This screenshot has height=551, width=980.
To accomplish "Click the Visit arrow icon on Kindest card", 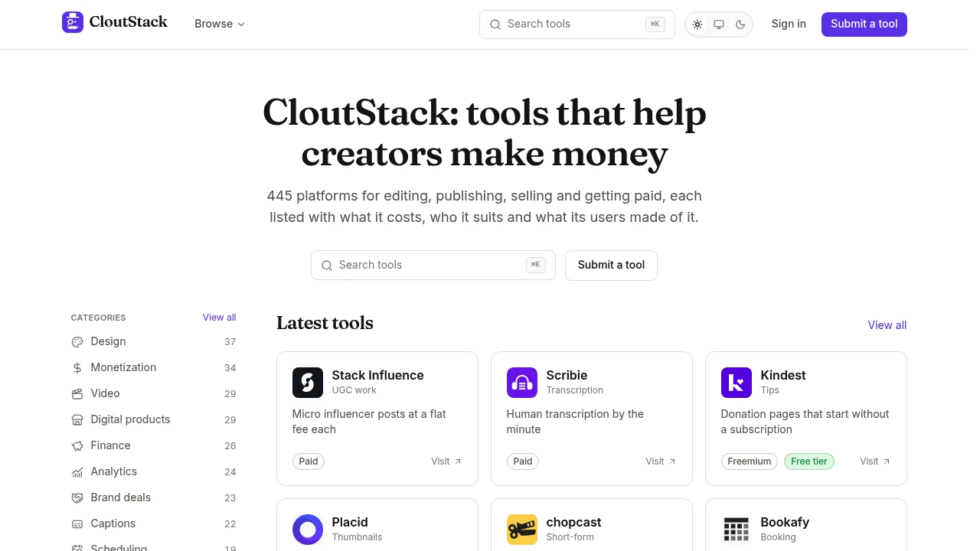I will coord(887,461).
